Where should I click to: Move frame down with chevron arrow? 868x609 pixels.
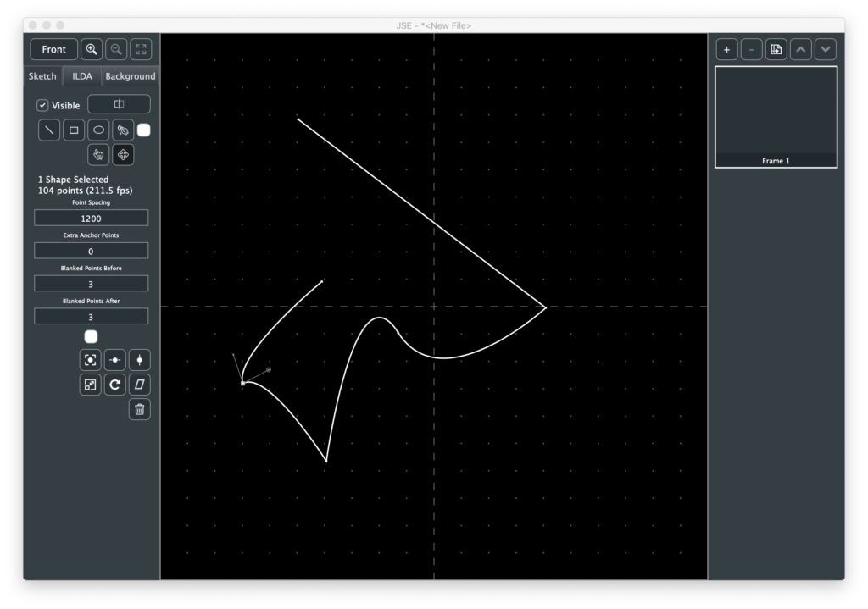click(x=826, y=49)
